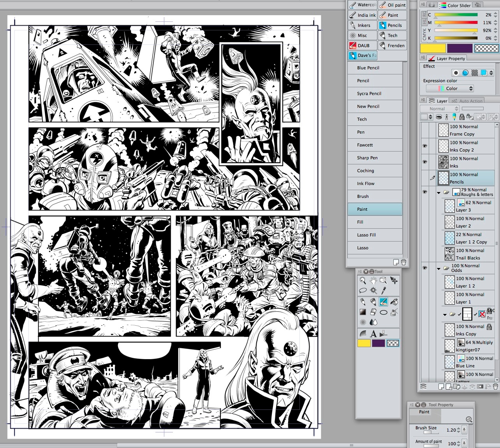The image size is (500, 448).
Task: Click the yellow foreground color swatch
Action: 364,343
